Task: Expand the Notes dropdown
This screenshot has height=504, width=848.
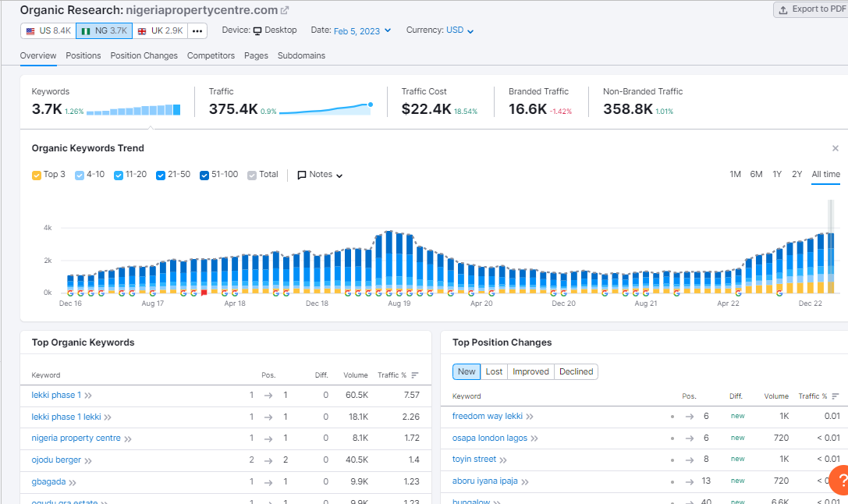Action: [x=320, y=175]
